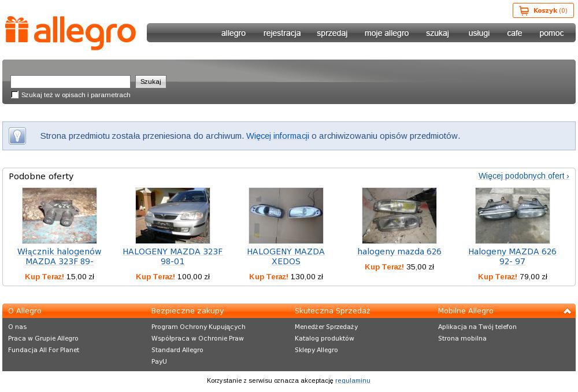This screenshot has height=392, width=578.
Task: Enable searching in descriptions and parameters
Action: click(x=15, y=95)
